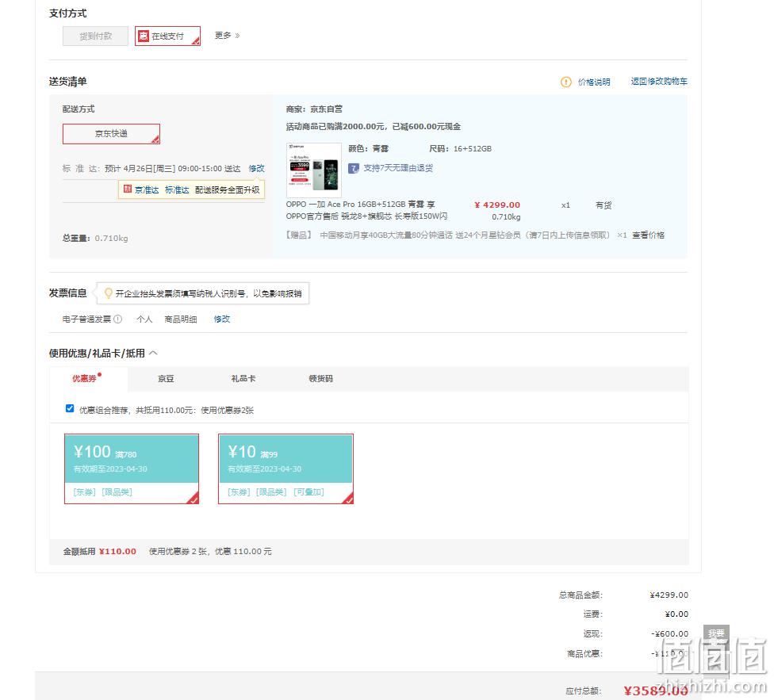774x700 pixels.
Task: Open the OPPO Ace Pro product thumbnail
Action: (x=314, y=170)
